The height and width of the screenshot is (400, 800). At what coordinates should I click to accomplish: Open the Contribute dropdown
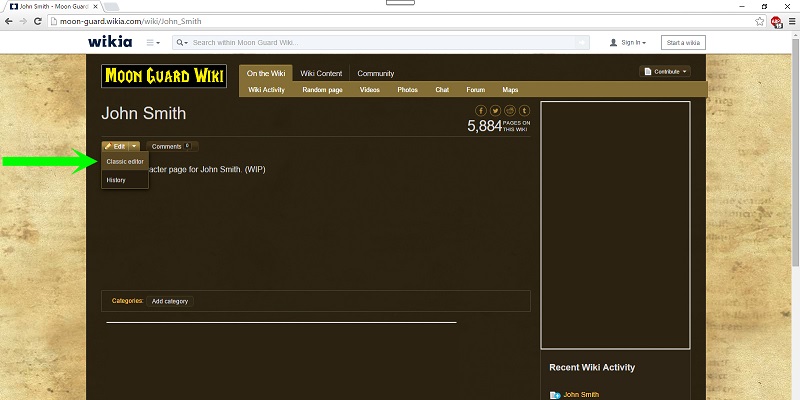(x=665, y=71)
